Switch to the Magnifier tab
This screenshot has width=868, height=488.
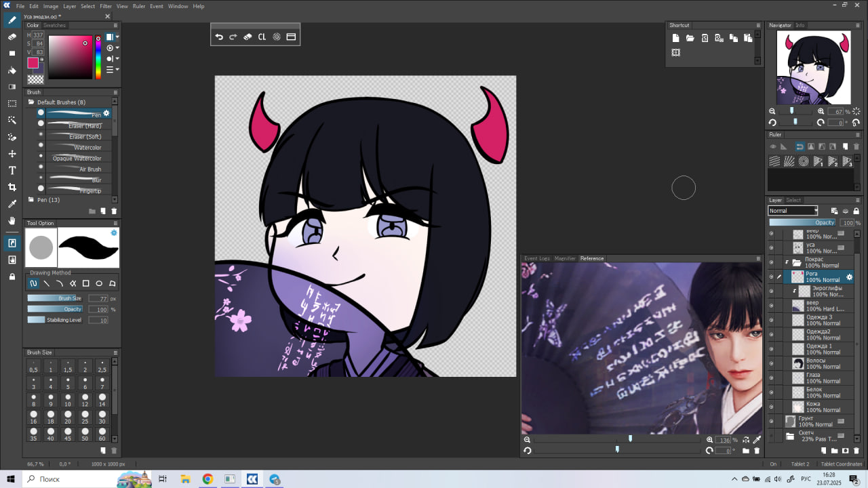click(x=565, y=258)
